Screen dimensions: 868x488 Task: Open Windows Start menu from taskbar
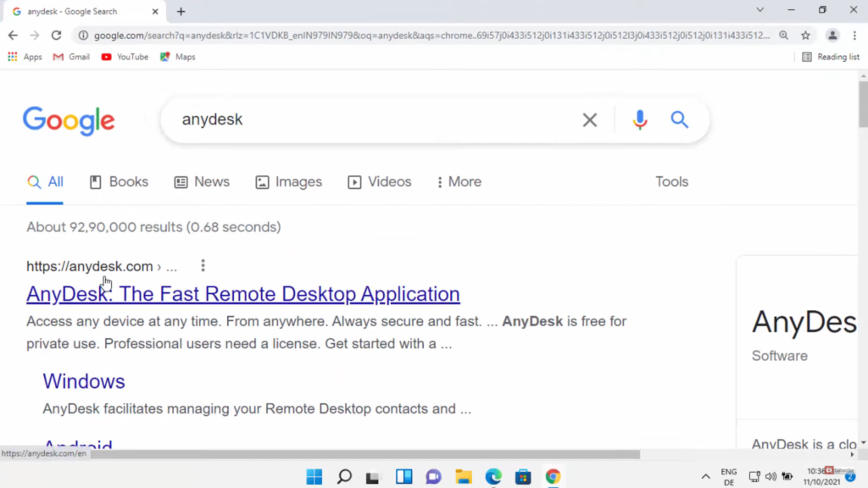[314, 476]
